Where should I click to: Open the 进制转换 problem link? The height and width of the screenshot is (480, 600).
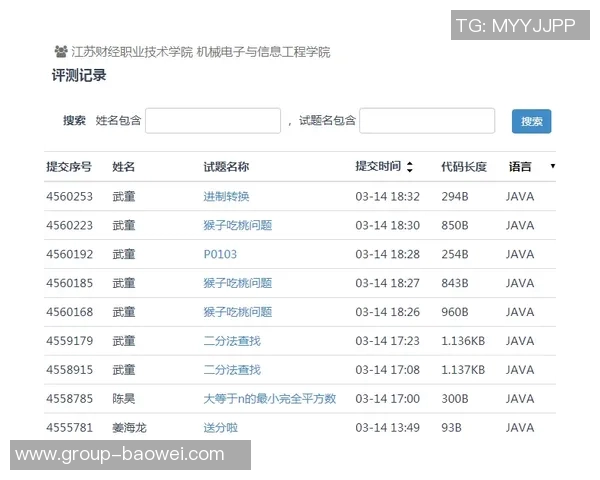coord(226,197)
